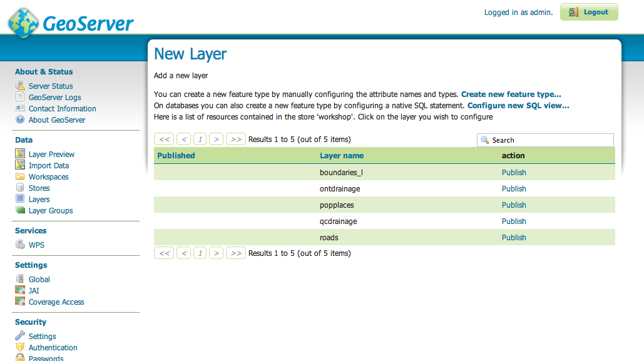
Task: Click Configure new SQL view link
Action: [518, 106]
